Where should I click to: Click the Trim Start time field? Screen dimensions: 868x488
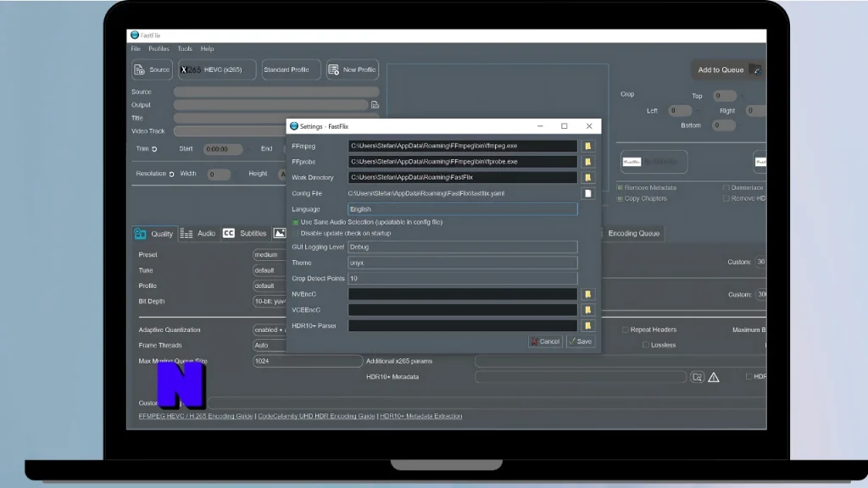coord(223,149)
